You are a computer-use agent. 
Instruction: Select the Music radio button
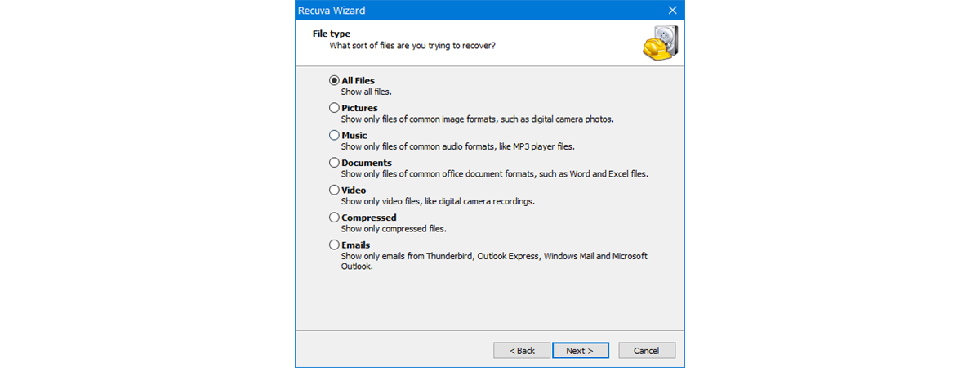[334, 135]
